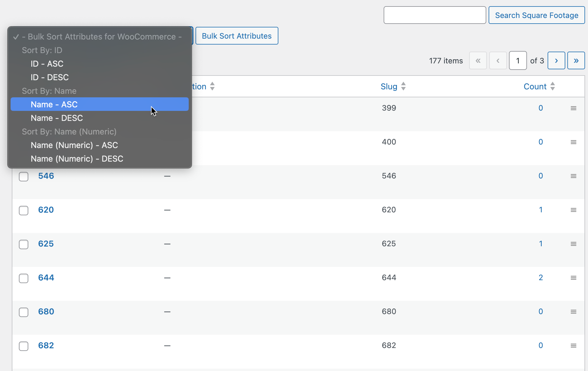Screen dimensions: 588x371
Task: Tick the checkbox beside term 625
Action: [24, 244]
